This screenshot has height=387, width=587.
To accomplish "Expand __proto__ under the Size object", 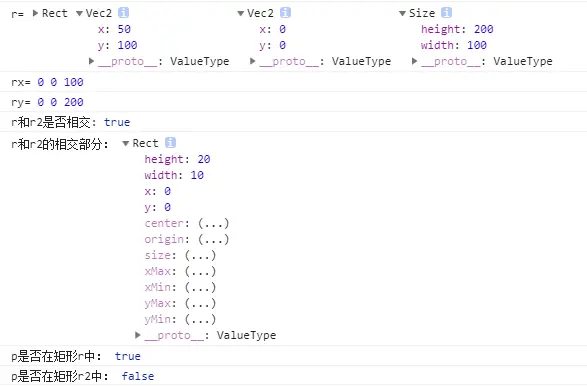I will [414, 61].
